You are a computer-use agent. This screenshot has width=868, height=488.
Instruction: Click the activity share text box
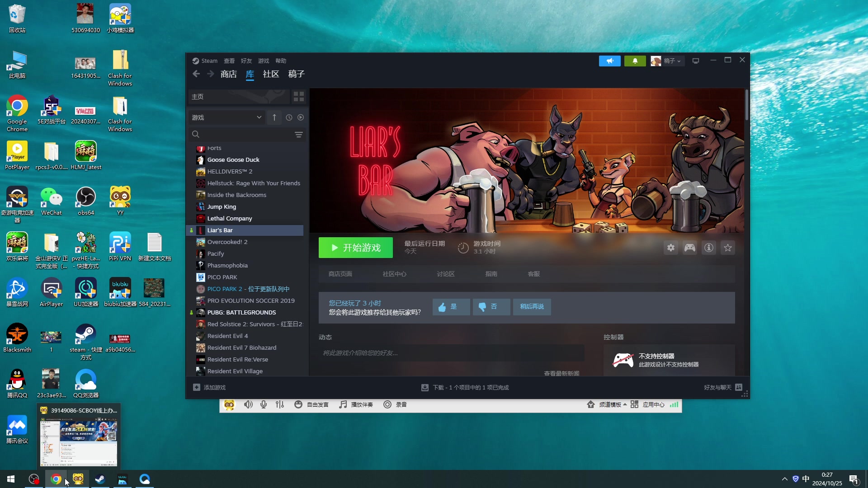[x=451, y=353]
